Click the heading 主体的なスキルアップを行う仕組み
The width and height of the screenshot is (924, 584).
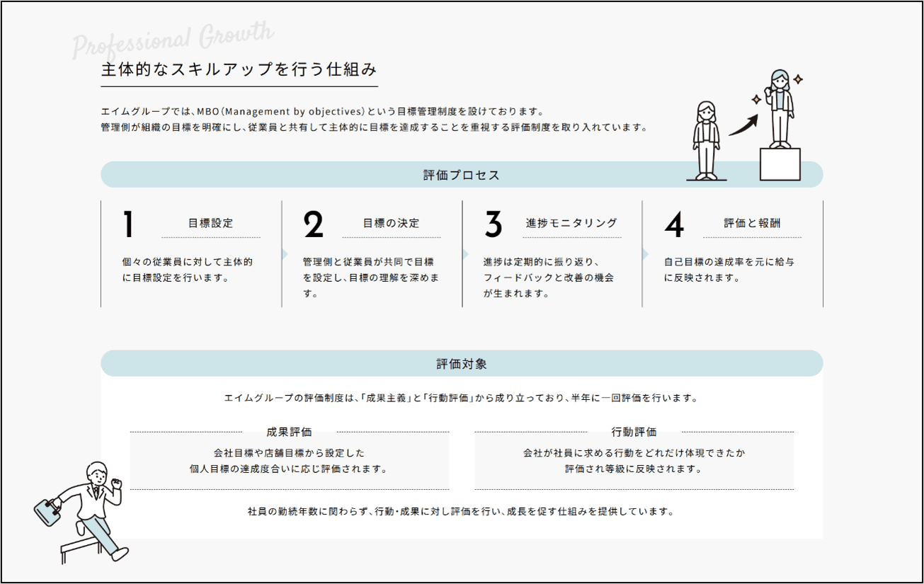pyautogui.click(x=239, y=70)
